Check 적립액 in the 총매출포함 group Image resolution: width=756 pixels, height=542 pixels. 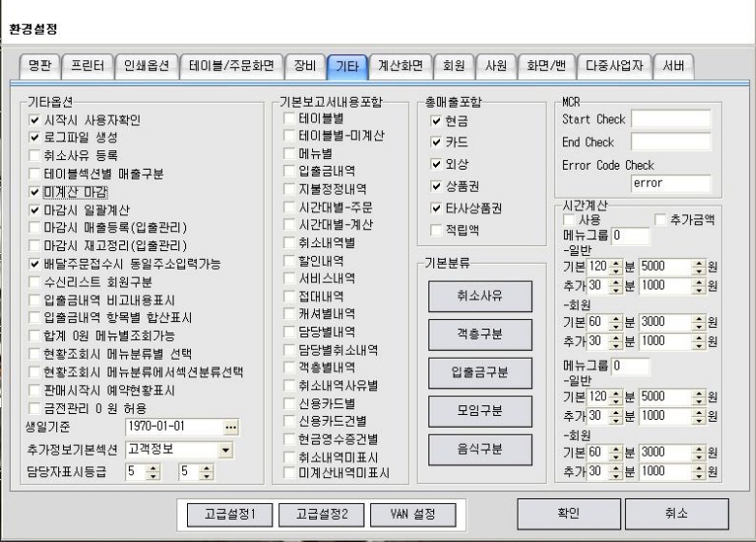click(x=435, y=230)
